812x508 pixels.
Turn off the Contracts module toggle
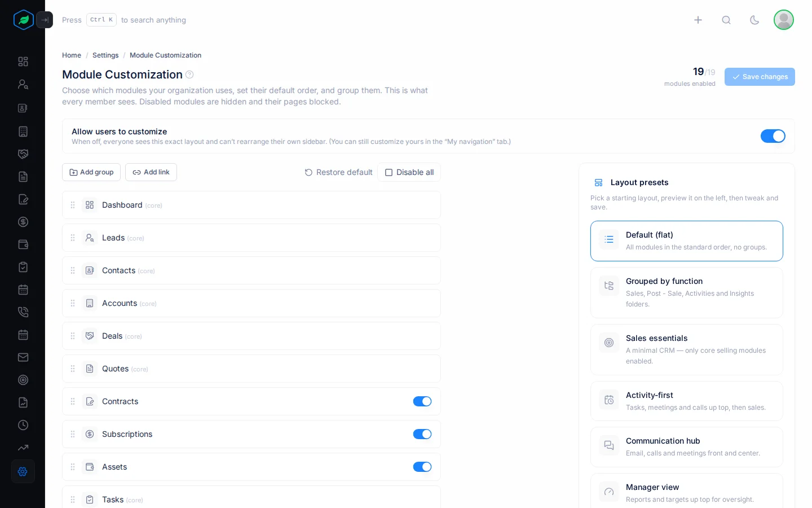pos(422,401)
